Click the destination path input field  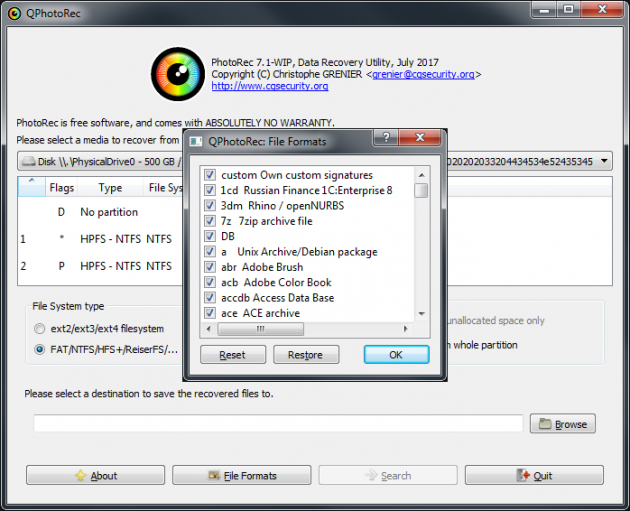tap(278, 424)
